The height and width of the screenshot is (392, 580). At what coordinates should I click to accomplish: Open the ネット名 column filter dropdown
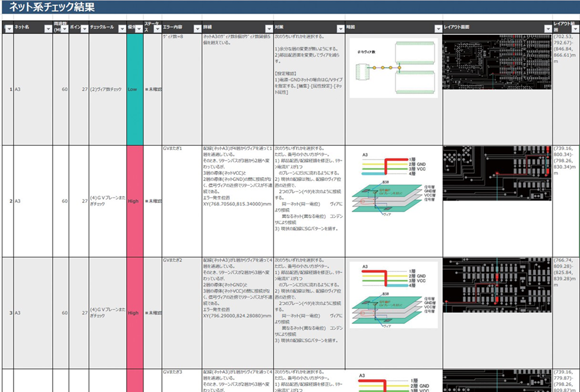coord(47,29)
